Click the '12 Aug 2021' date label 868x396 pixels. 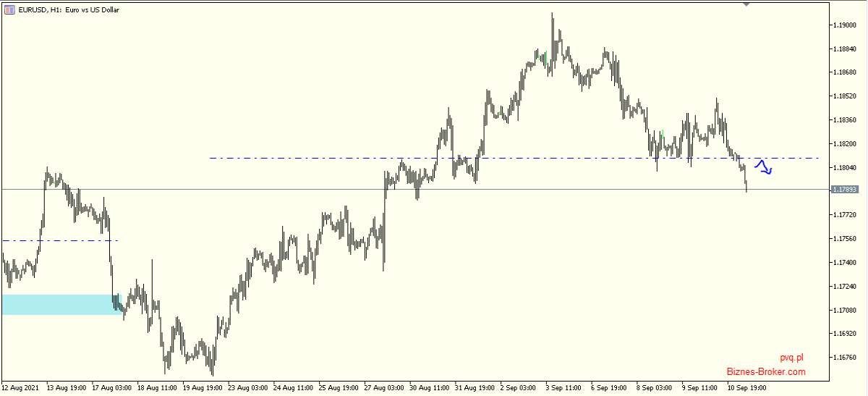tap(21, 388)
